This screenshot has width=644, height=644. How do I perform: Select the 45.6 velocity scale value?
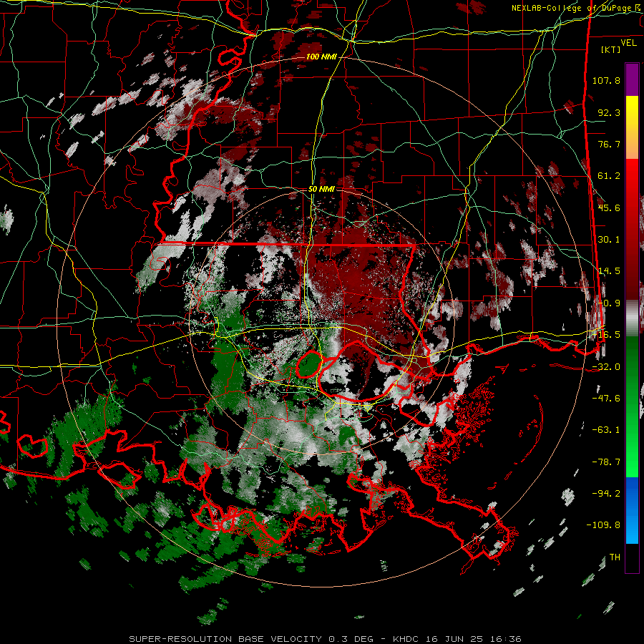[609, 208]
